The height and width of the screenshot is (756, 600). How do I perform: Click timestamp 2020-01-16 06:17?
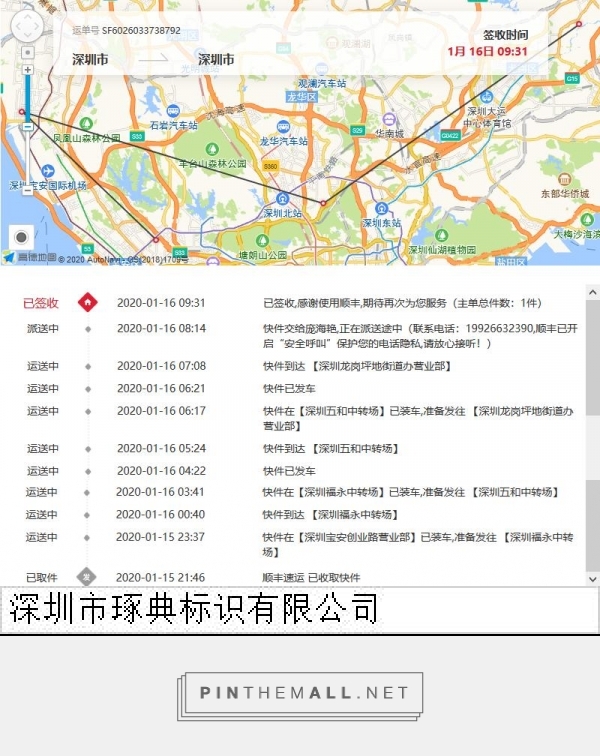click(x=161, y=411)
